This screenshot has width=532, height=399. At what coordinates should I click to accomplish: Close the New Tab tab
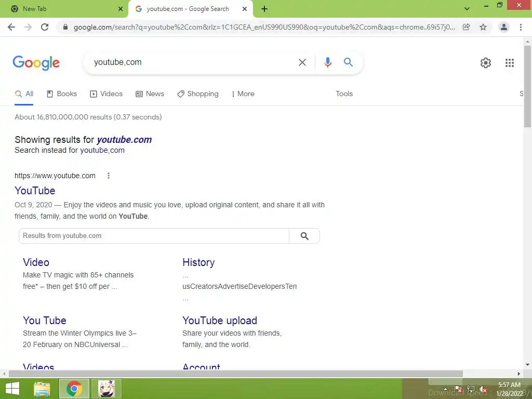coord(121,9)
